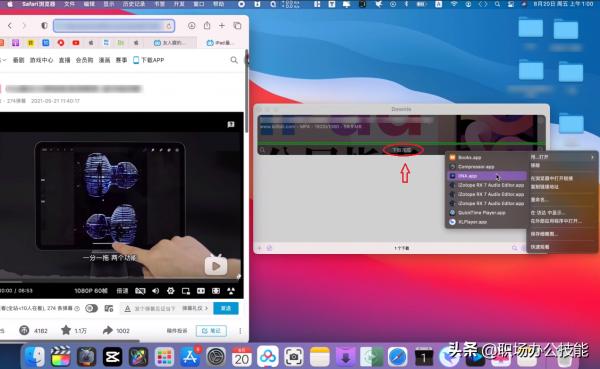Open Downie from the Dock
This screenshot has height=369, width=600.
[346, 358]
